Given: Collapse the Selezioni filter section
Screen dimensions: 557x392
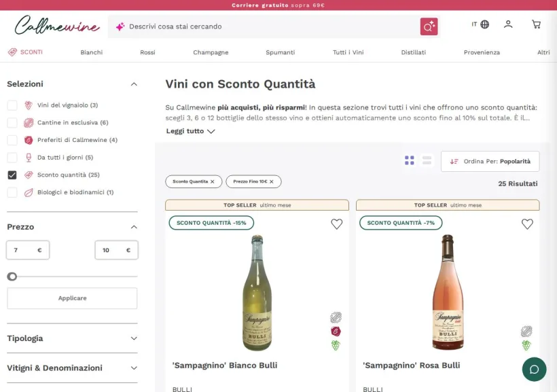Looking at the screenshot, I should pyautogui.click(x=134, y=84).
